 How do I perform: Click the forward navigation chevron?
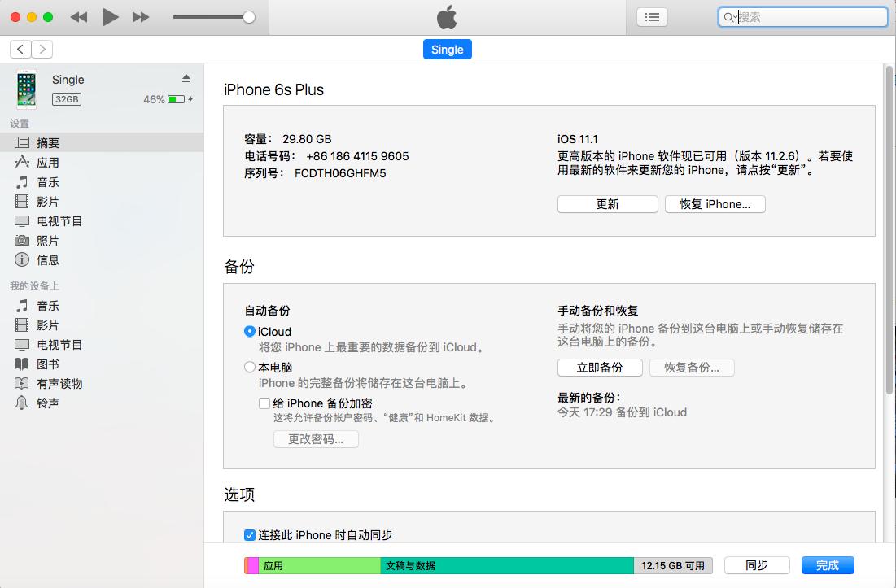click(x=41, y=49)
